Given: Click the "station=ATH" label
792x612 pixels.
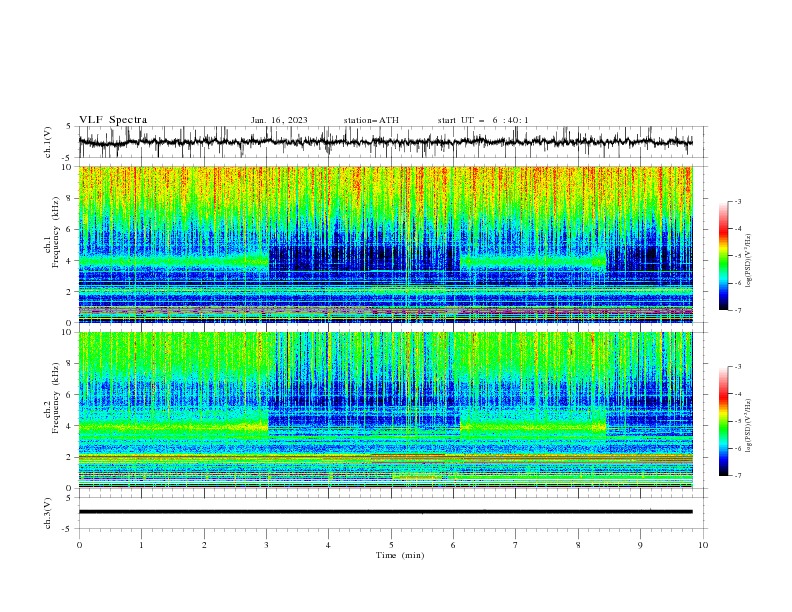Looking at the screenshot, I should point(371,120).
